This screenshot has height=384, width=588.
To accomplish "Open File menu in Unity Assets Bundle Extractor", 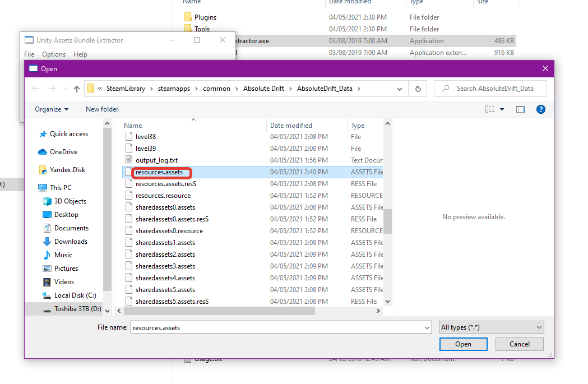I will tap(29, 54).
